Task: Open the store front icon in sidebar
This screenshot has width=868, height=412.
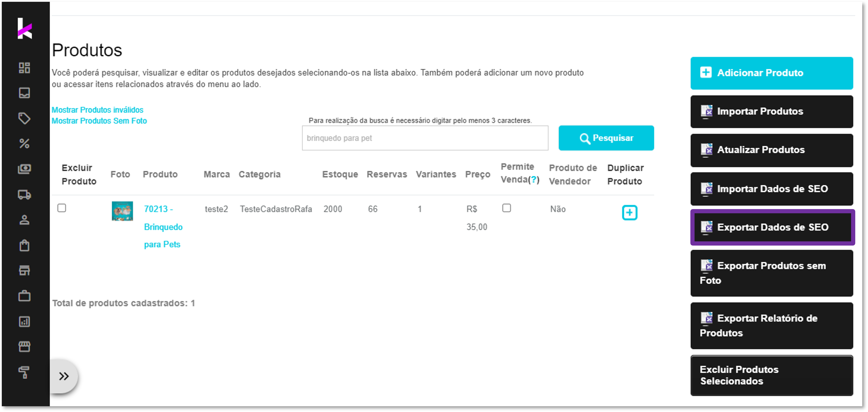Action: [x=24, y=270]
